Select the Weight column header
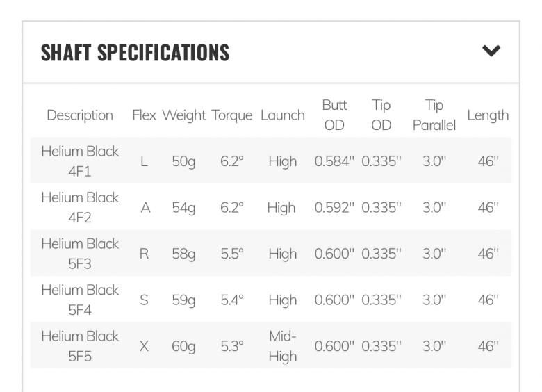542x392 pixels. tap(183, 115)
